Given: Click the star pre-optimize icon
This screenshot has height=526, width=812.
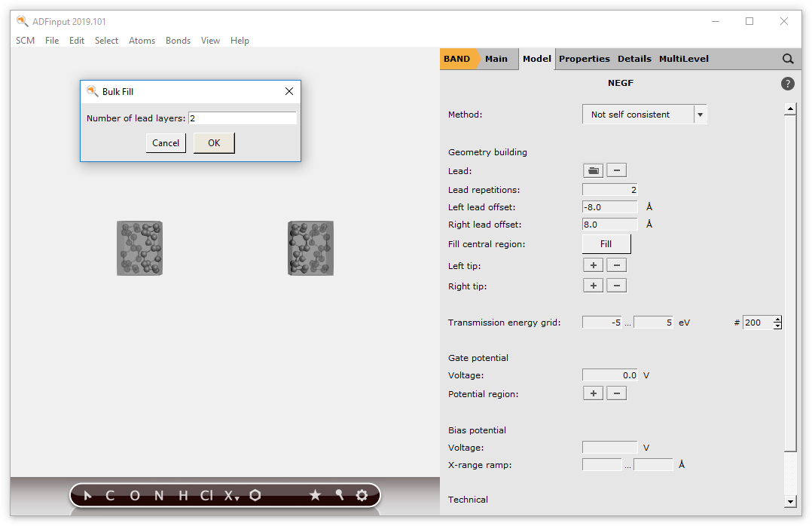Looking at the screenshot, I should (x=315, y=495).
